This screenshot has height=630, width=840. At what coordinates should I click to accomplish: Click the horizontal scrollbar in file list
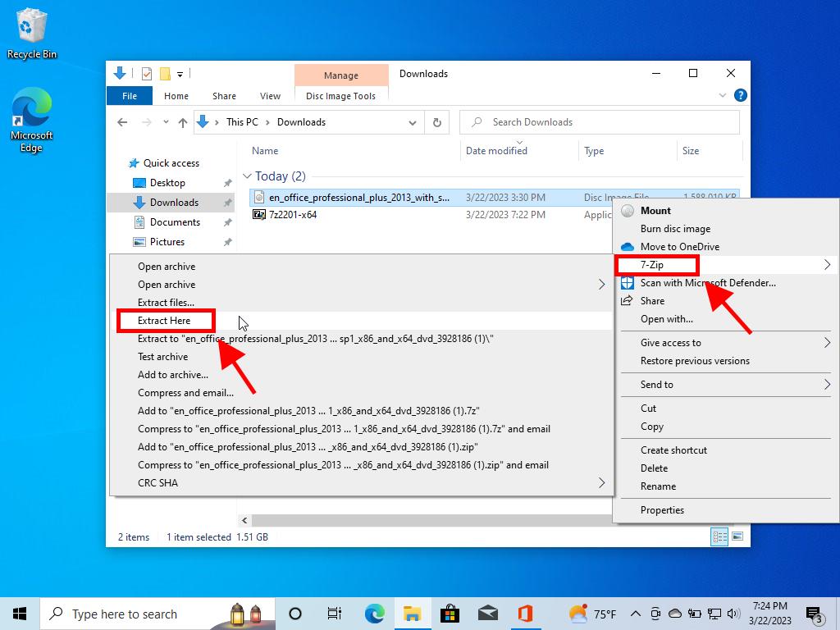coord(427,521)
